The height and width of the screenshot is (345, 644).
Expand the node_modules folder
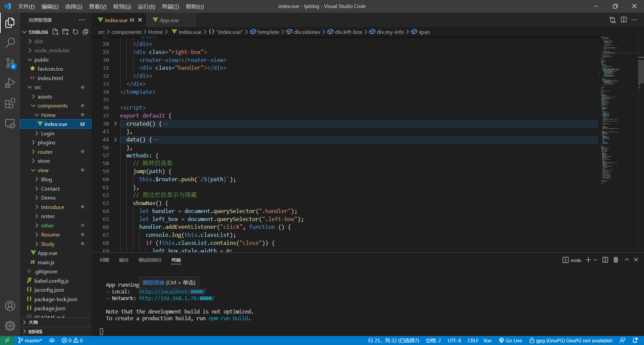[56, 50]
